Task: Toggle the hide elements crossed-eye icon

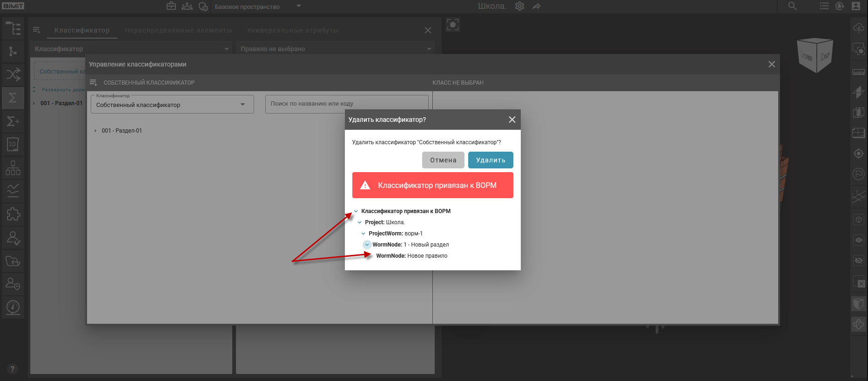Action: tap(858, 261)
